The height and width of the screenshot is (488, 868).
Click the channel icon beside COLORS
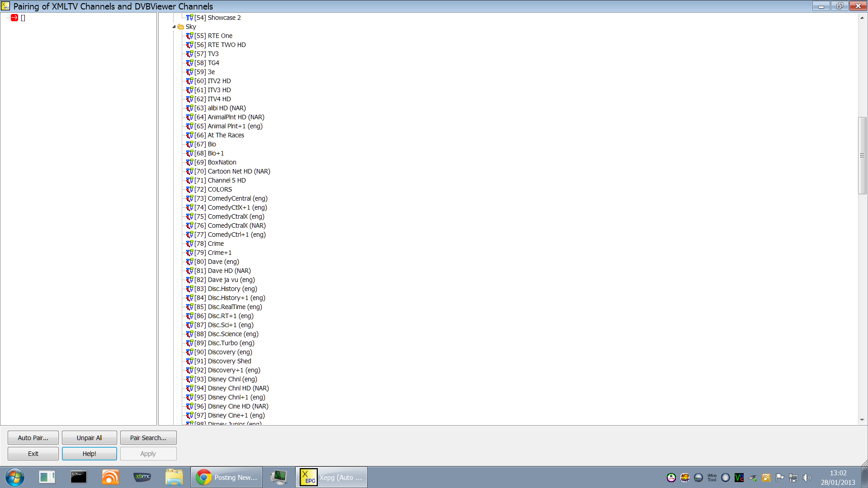[x=189, y=189]
